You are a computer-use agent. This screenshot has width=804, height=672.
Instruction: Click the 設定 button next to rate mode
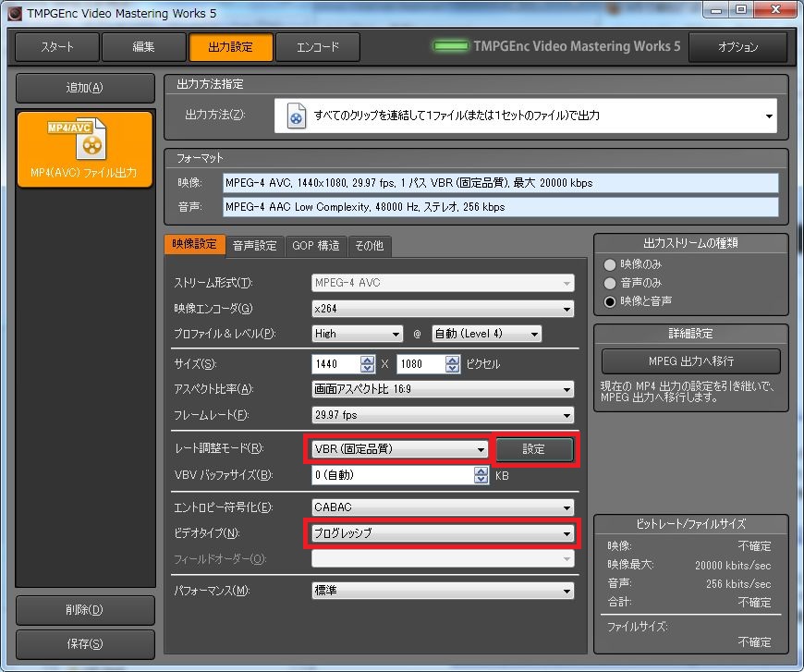point(534,449)
